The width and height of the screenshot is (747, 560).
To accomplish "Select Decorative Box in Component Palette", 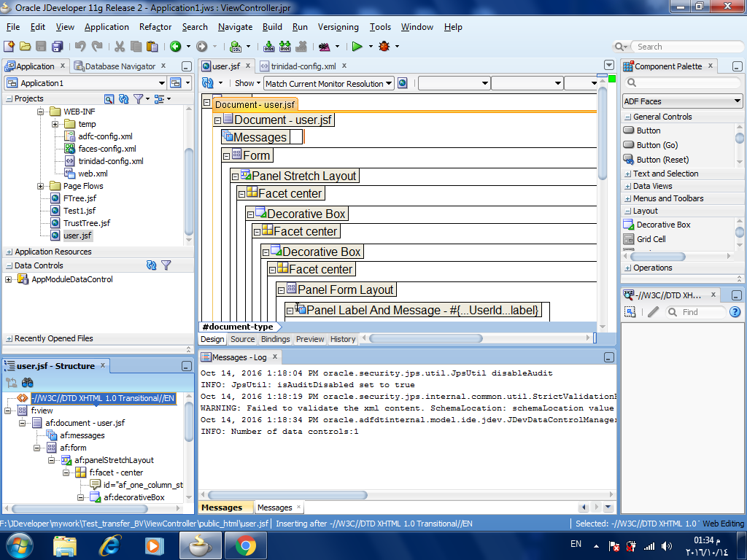I will point(662,225).
